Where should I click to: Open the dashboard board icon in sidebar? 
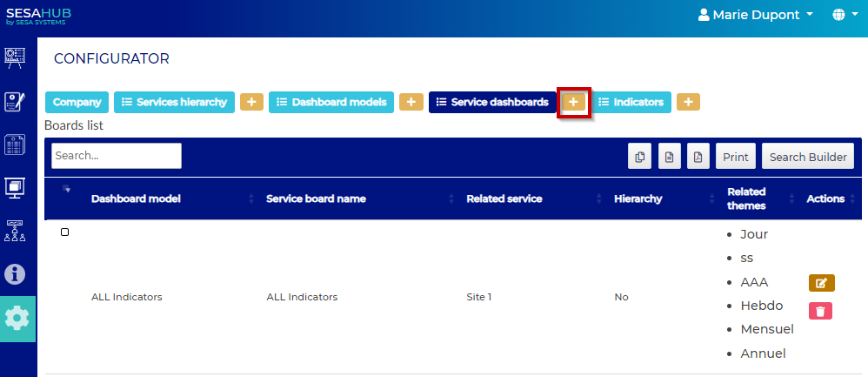(14, 57)
